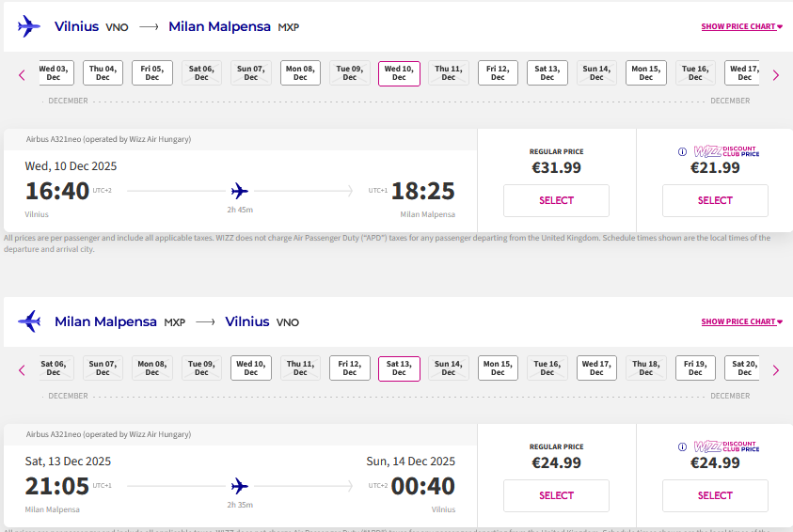Select the €24.99 regular price return fare
This screenshot has width=793, height=532.
coord(556,495)
